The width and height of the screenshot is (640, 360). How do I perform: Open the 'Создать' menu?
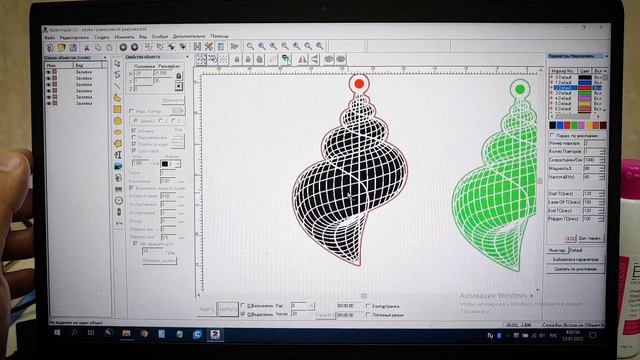point(102,37)
